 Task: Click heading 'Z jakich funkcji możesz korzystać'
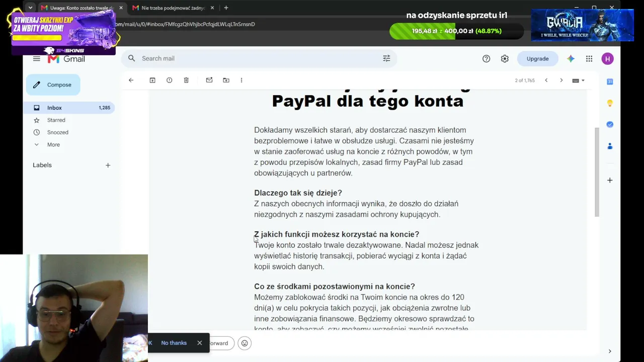[x=337, y=234]
